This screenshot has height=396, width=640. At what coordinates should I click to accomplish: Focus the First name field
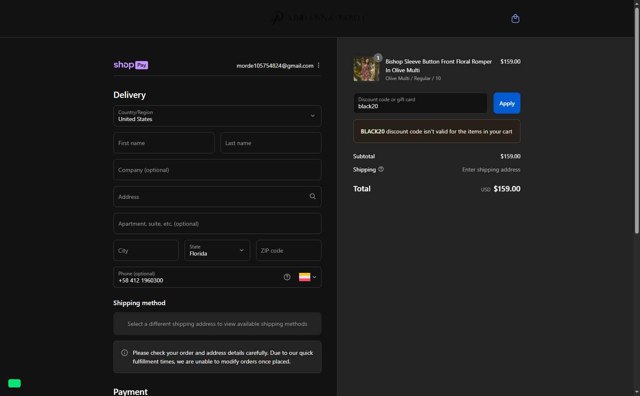[x=164, y=143]
